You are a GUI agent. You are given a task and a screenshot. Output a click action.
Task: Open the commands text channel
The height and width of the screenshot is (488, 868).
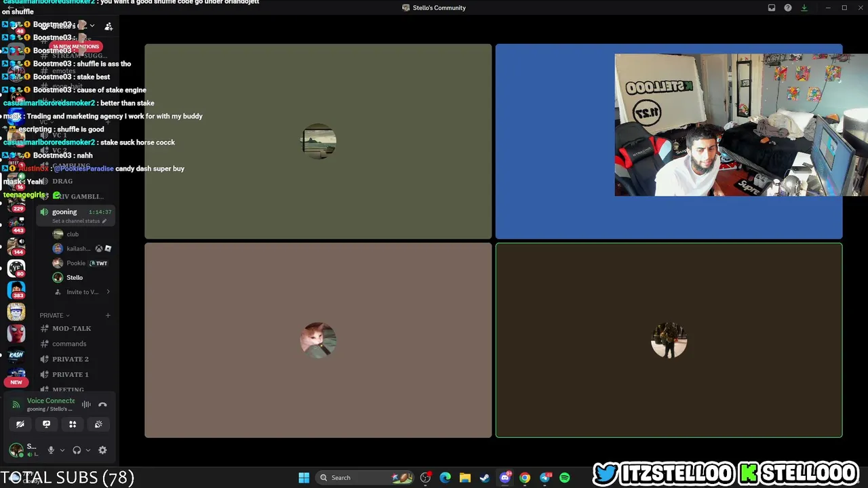pos(75,344)
